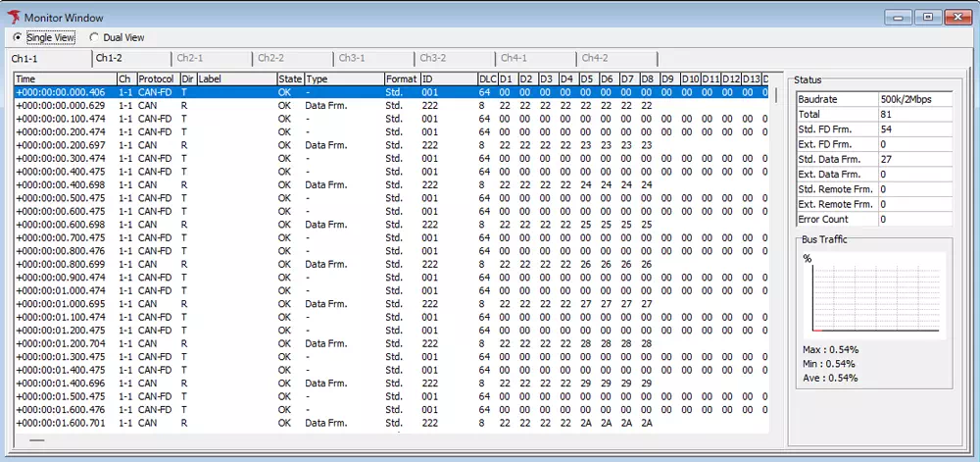Click the DLC column header

point(486,78)
